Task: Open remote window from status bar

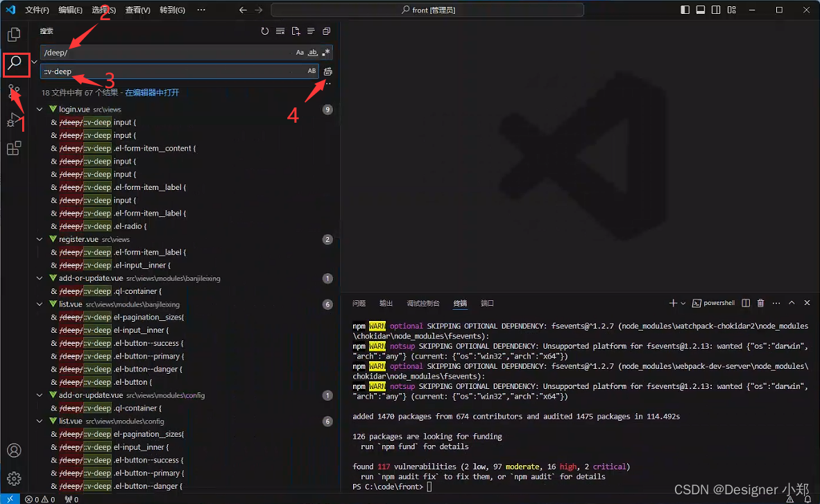Action: [x=10, y=499]
